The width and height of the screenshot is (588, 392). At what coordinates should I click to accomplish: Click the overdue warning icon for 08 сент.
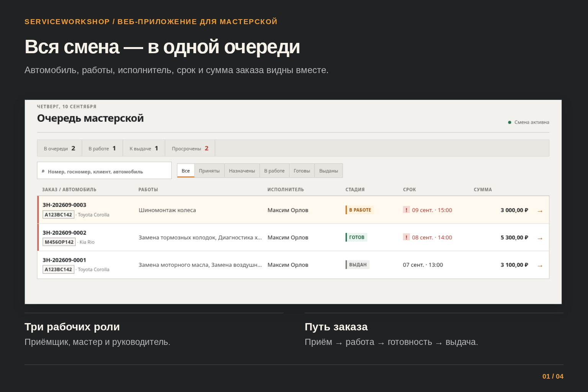pyautogui.click(x=406, y=237)
